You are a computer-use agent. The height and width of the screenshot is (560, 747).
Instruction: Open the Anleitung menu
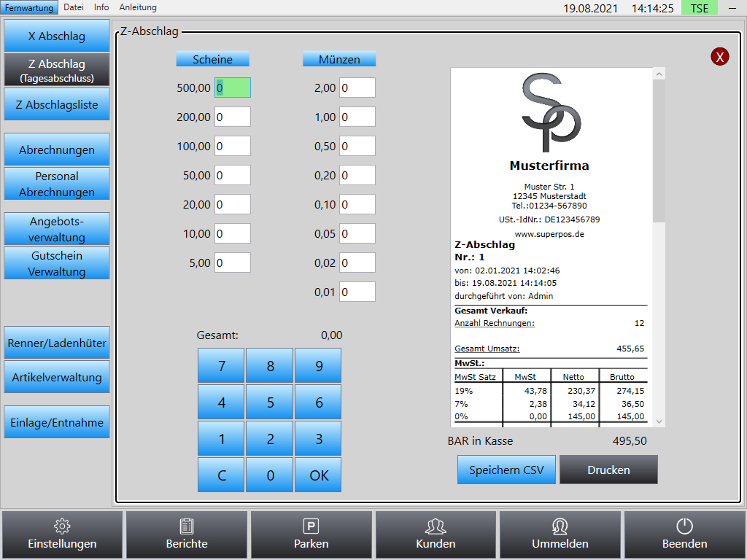click(138, 7)
